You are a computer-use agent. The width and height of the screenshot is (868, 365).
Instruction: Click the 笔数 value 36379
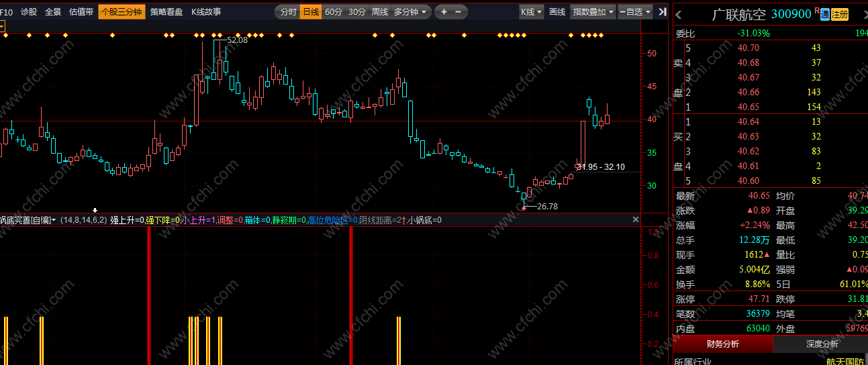pyautogui.click(x=757, y=313)
